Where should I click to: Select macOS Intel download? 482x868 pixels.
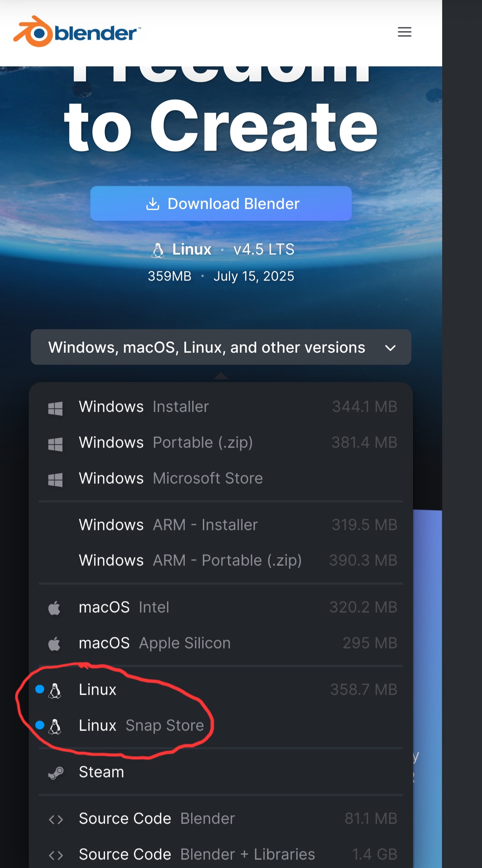click(221, 607)
